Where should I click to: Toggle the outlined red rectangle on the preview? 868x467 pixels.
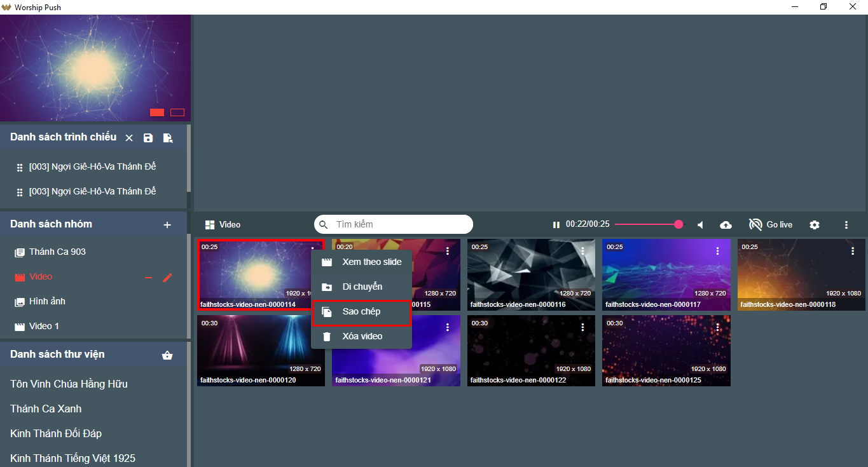pos(177,112)
